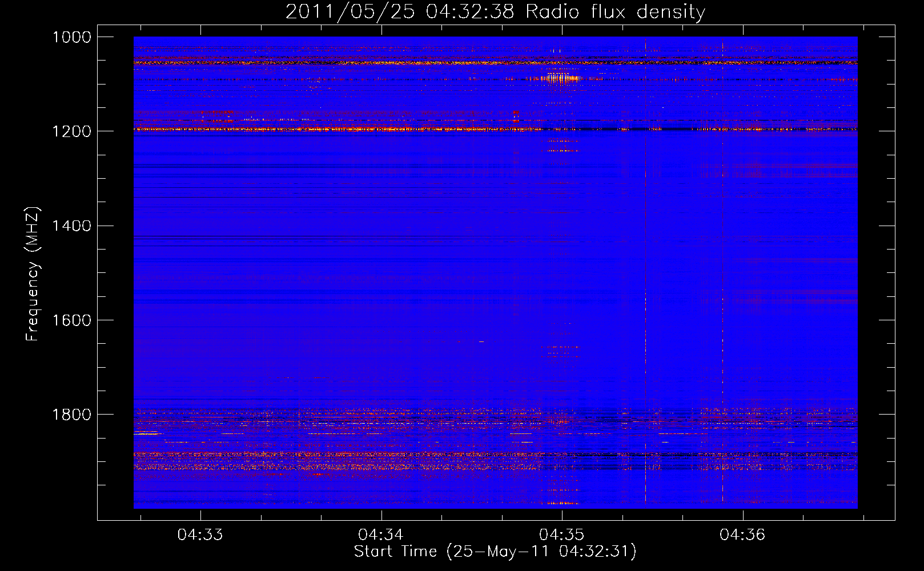Click the bright burst near 1080 MHz at 04:35
This screenshot has height=571, width=924.
pos(563,77)
